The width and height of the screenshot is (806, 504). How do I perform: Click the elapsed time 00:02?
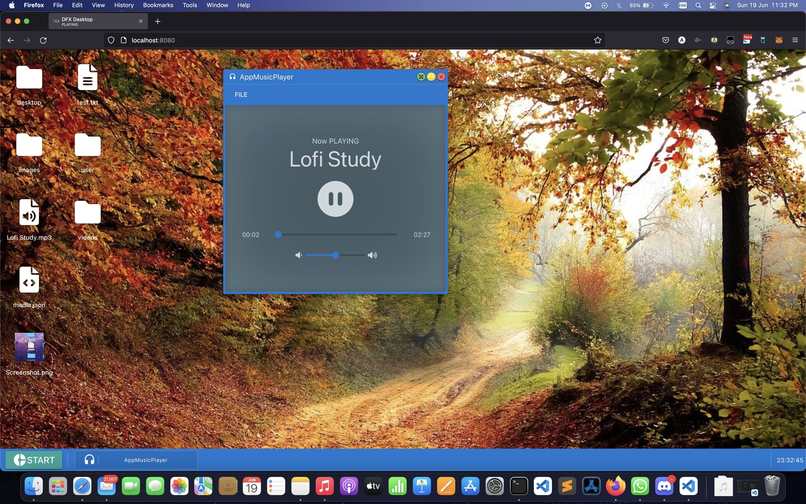[x=250, y=235]
